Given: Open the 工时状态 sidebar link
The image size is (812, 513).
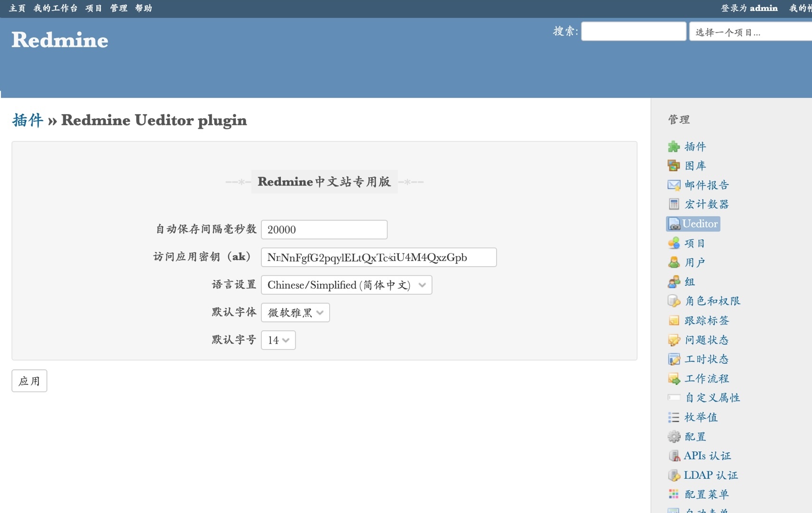Looking at the screenshot, I should click(707, 359).
